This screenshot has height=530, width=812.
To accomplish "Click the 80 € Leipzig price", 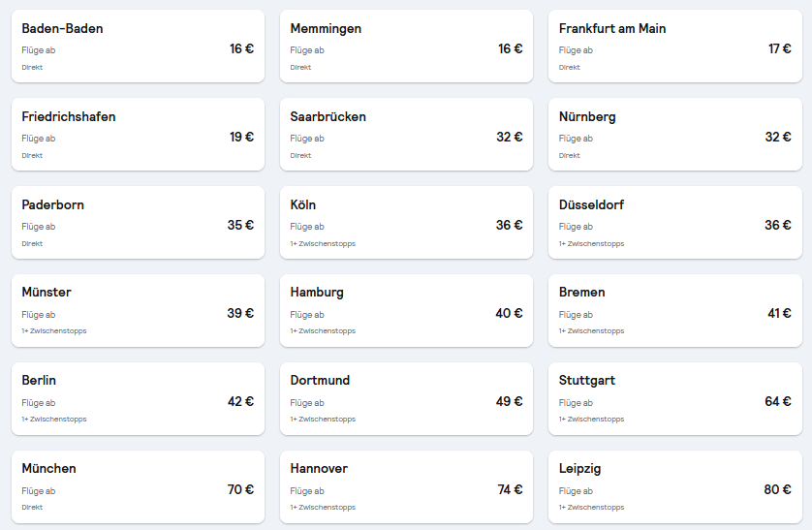I will click(777, 490).
